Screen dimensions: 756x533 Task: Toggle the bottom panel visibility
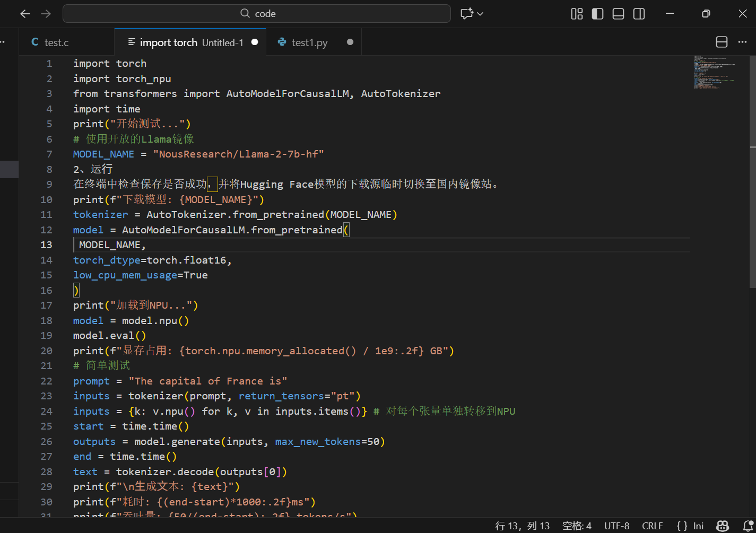[618, 14]
